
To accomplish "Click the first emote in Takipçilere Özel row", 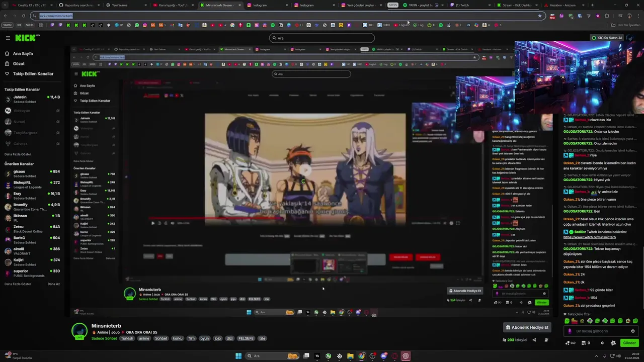I will (567, 321).
